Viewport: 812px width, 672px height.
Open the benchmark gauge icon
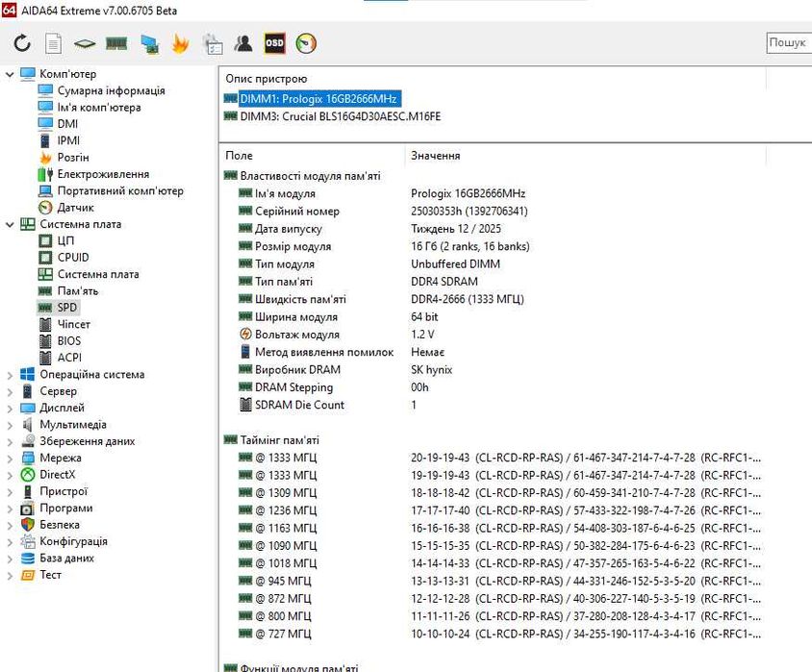point(306,43)
